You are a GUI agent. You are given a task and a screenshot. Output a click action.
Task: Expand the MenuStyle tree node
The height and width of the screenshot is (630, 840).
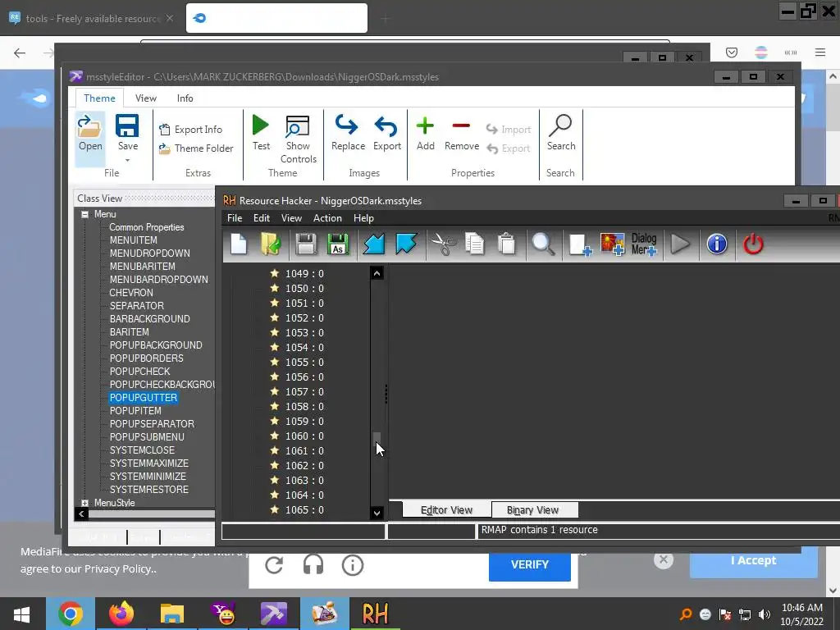(x=84, y=503)
